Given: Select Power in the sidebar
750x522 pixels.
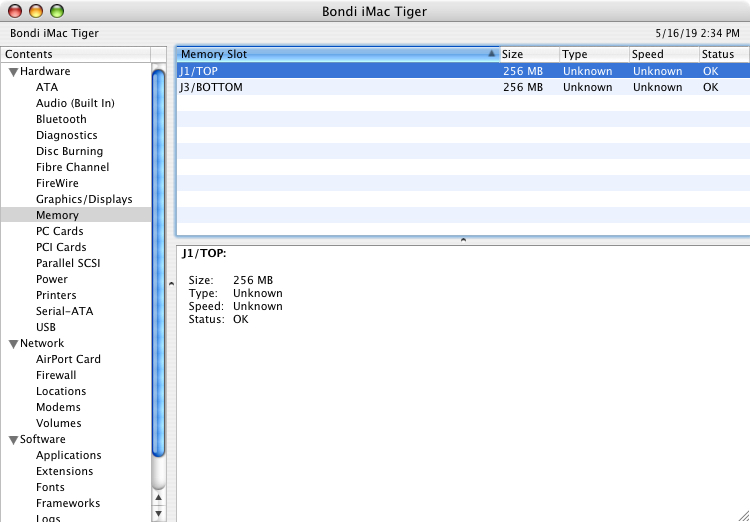Looking at the screenshot, I should coord(52,279).
